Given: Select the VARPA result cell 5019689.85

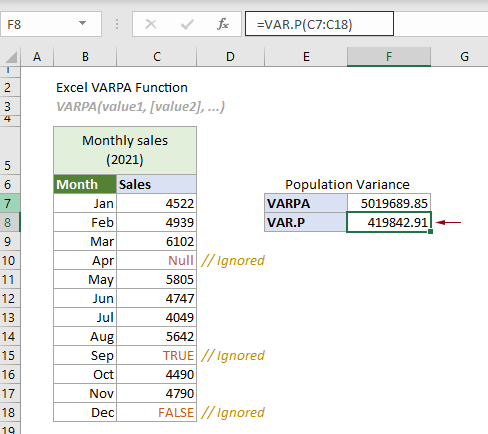Looking at the screenshot, I should 389,203.
